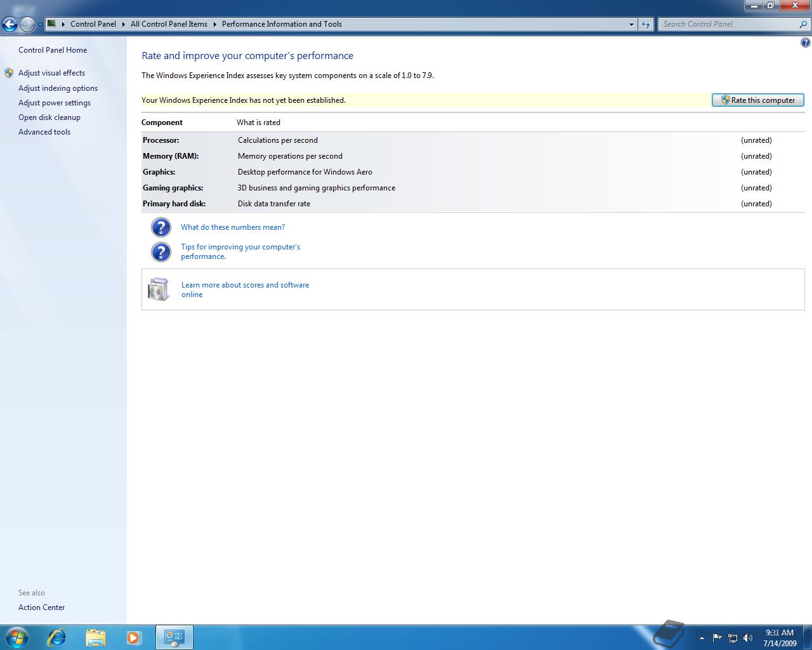Open the recent pages dropdown arrow
Image resolution: width=812 pixels, height=650 pixels.
40,25
